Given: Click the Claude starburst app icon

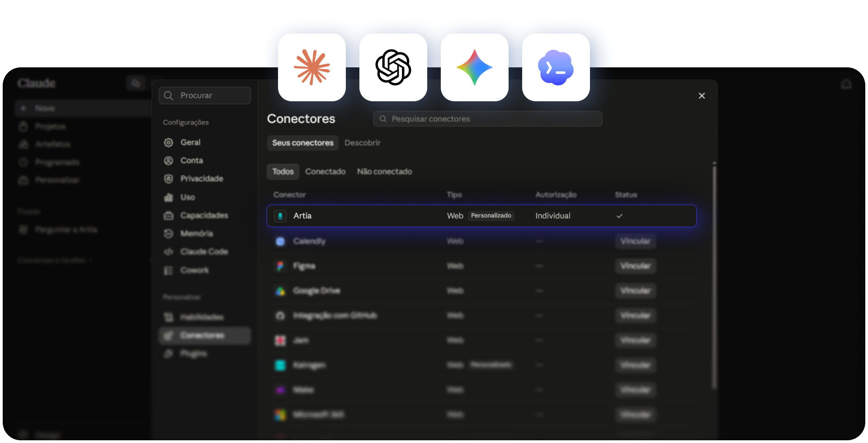Looking at the screenshot, I should (x=312, y=67).
